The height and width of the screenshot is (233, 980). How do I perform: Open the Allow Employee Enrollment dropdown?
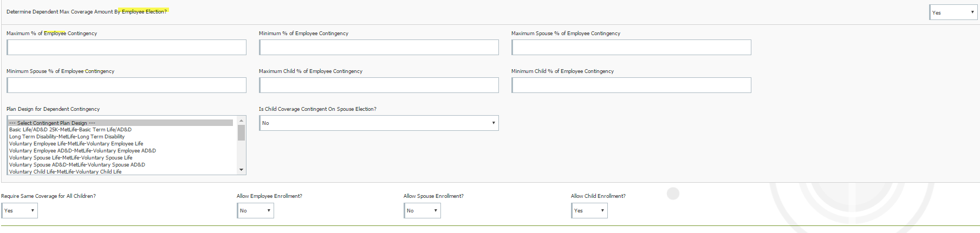pos(255,211)
